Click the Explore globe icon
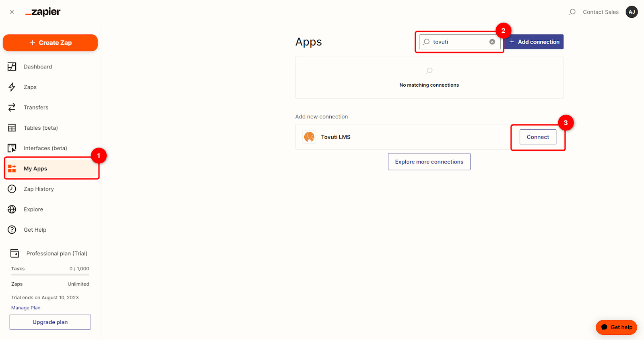Screen dimensions: 644x340 click(x=12, y=209)
